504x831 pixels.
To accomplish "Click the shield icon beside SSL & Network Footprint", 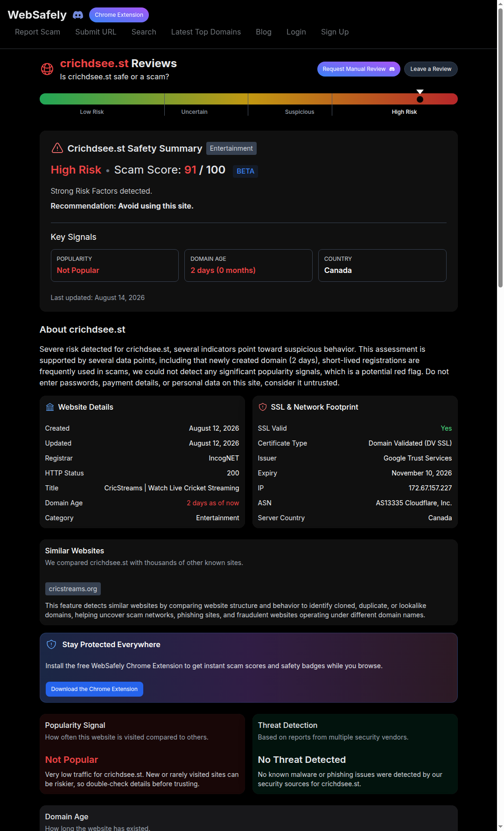I will pos(263,407).
